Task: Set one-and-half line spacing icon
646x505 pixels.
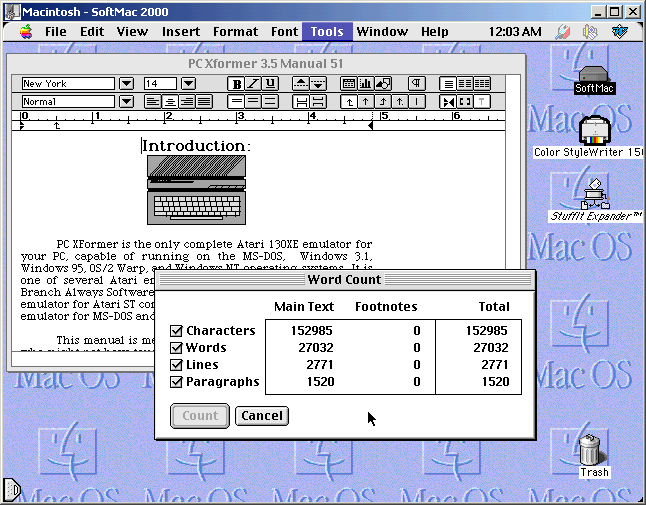Action: pyautogui.click(x=253, y=101)
